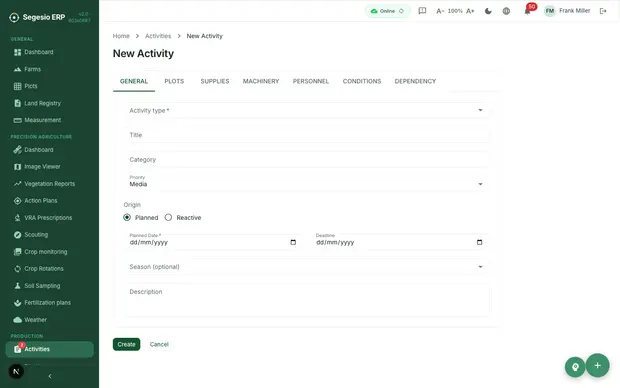The height and width of the screenshot is (388, 620).
Task: Click the Fertilization plans icon
Action: click(x=17, y=303)
